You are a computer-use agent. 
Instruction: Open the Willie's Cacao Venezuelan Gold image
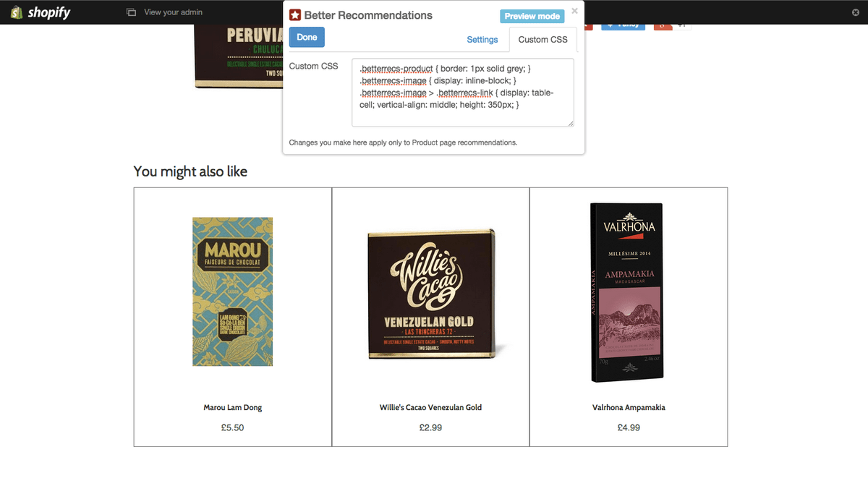point(431,296)
